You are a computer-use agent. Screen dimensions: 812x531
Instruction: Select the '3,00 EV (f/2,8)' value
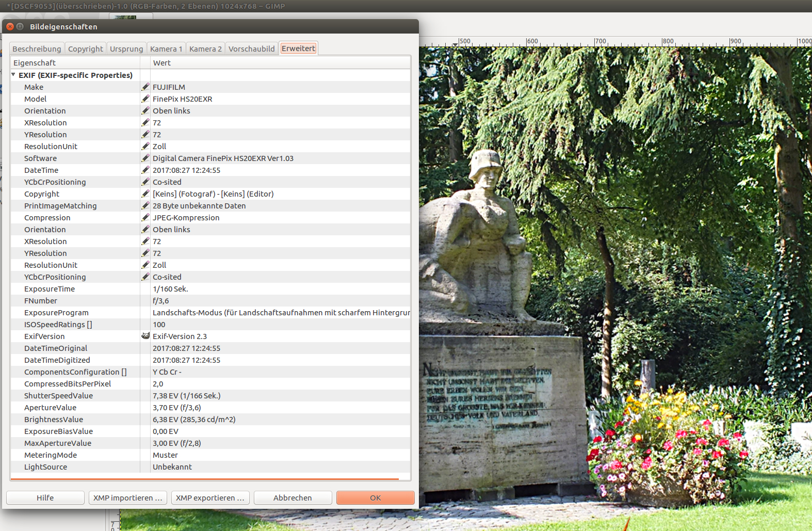pos(177,443)
